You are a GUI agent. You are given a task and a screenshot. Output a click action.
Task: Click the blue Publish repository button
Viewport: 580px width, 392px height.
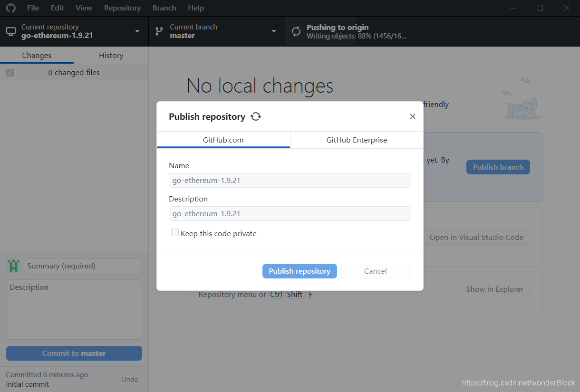pos(300,271)
